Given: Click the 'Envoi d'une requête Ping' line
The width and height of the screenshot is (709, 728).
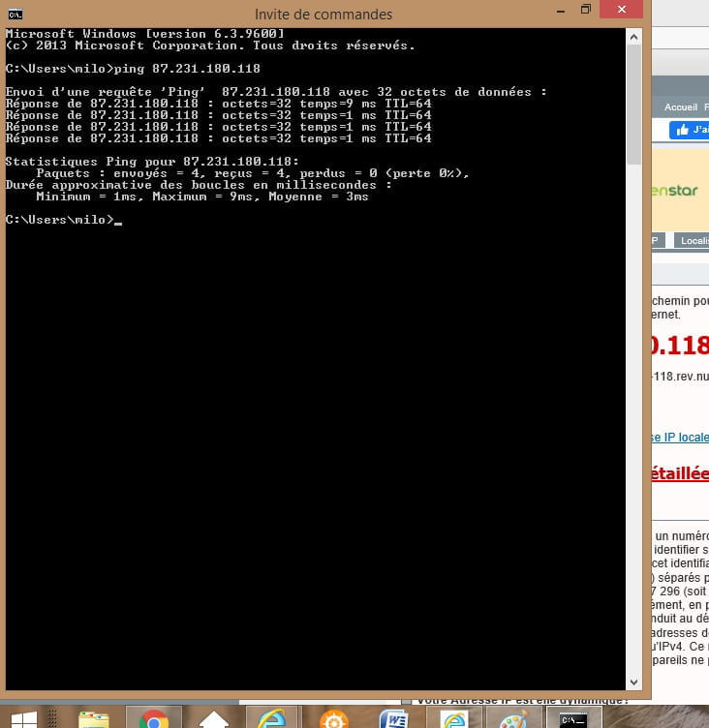Looking at the screenshot, I should (276, 92).
